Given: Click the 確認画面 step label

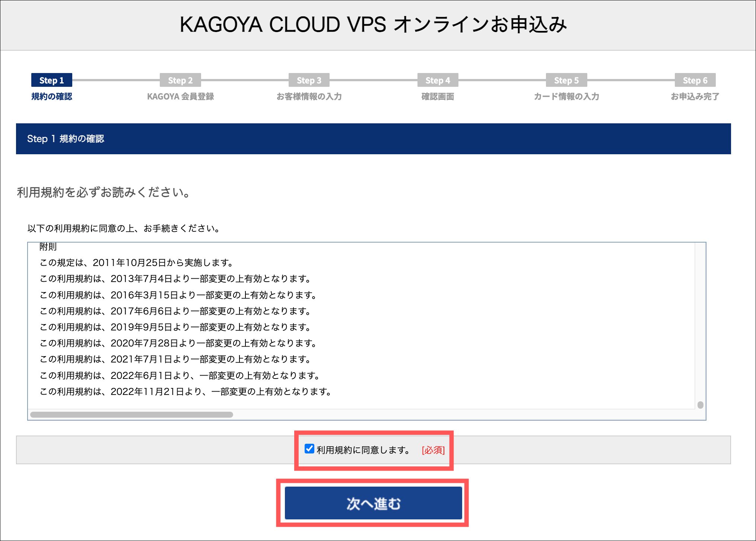Looking at the screenshot, I should 438,97.
